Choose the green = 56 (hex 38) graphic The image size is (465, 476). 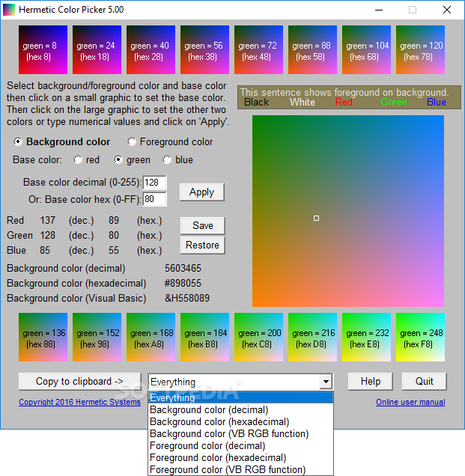pyautogui.click(x=204, y=50)
